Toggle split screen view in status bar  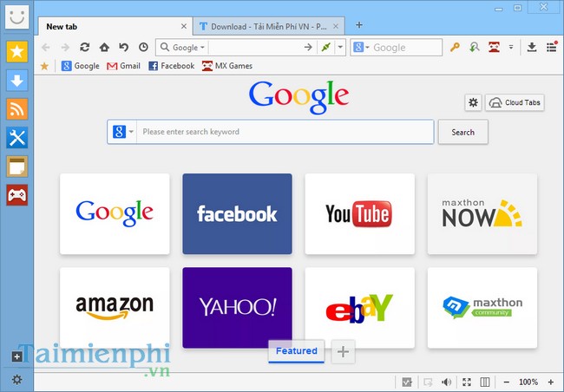485,382
